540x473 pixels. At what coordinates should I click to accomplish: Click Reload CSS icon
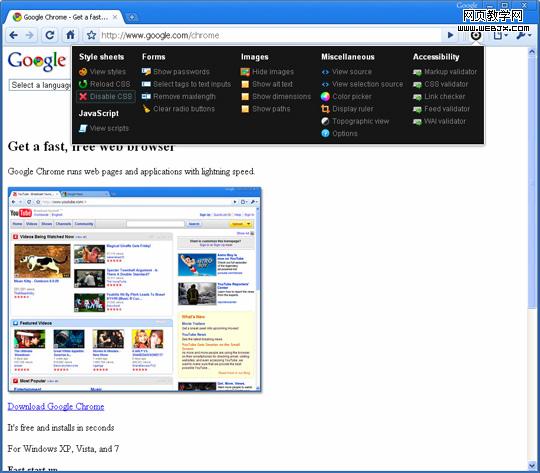(83, 84)
